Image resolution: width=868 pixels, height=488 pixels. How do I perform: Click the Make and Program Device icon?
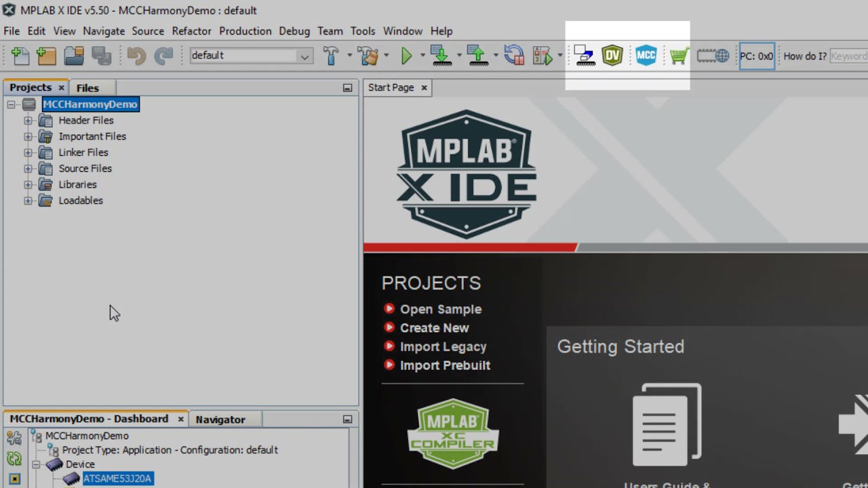(x=441, y=56)
